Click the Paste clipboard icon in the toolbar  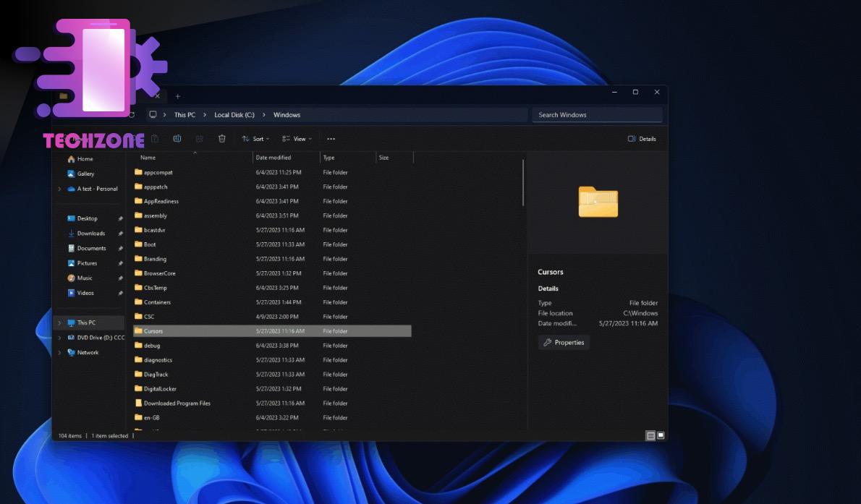[155, 139]
